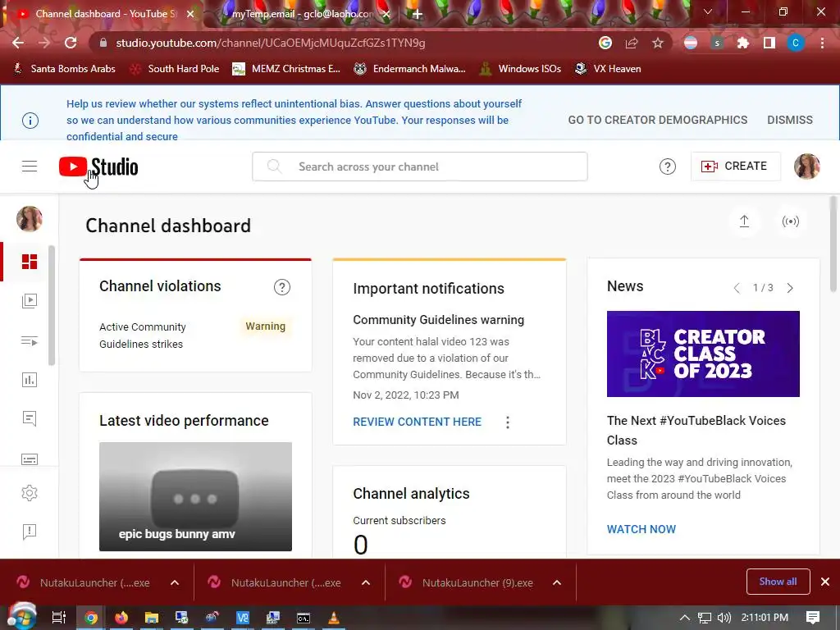Click WATCH NOW in News card

pyautogui.click(x=641, y=529)
